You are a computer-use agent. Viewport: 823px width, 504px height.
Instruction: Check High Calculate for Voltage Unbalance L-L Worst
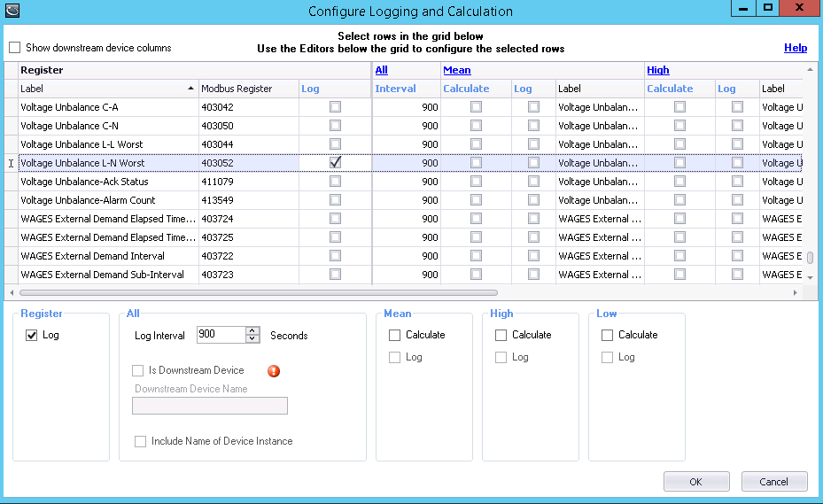(679, 144)
